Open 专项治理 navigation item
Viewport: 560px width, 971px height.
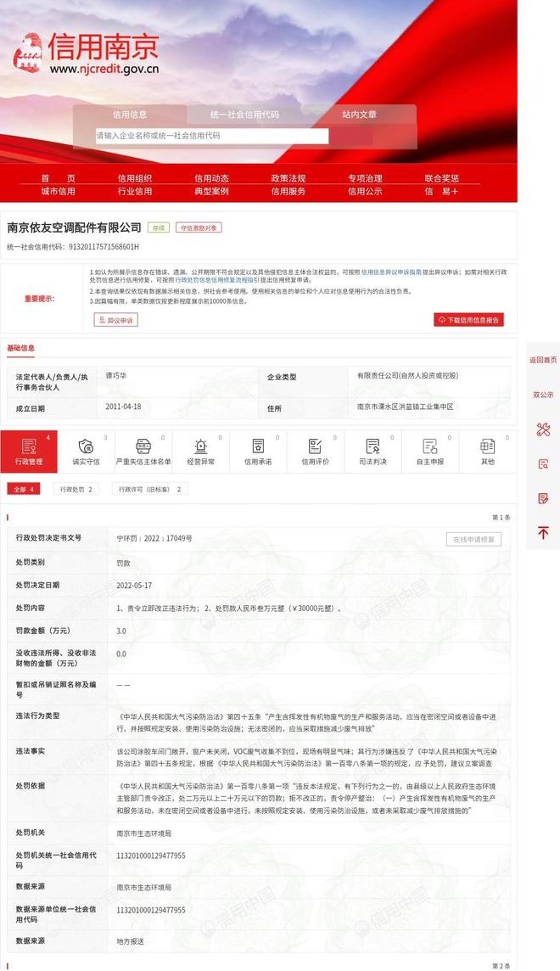click(x=365, y=177)
